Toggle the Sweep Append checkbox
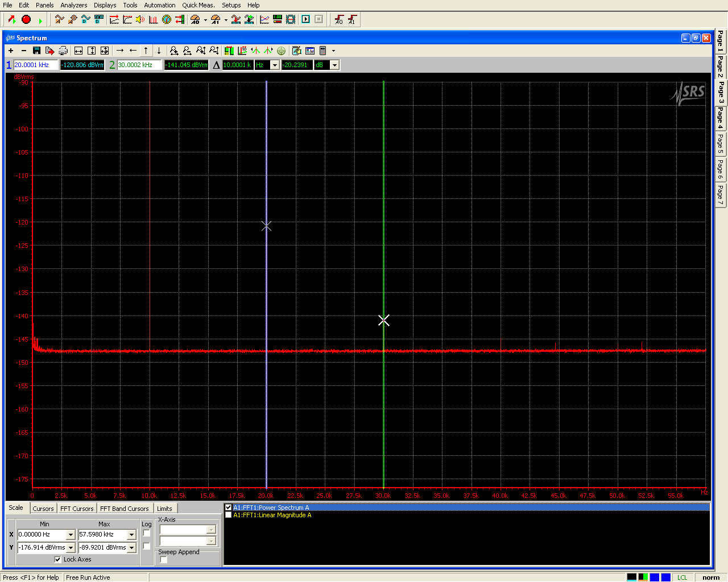The image size is (728, 582). 164,560
